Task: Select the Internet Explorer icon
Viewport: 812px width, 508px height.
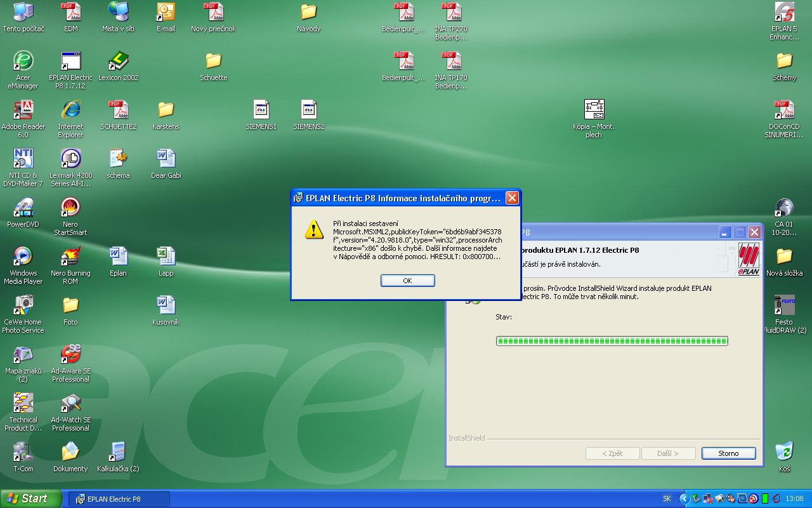Action: click(70, 119)
